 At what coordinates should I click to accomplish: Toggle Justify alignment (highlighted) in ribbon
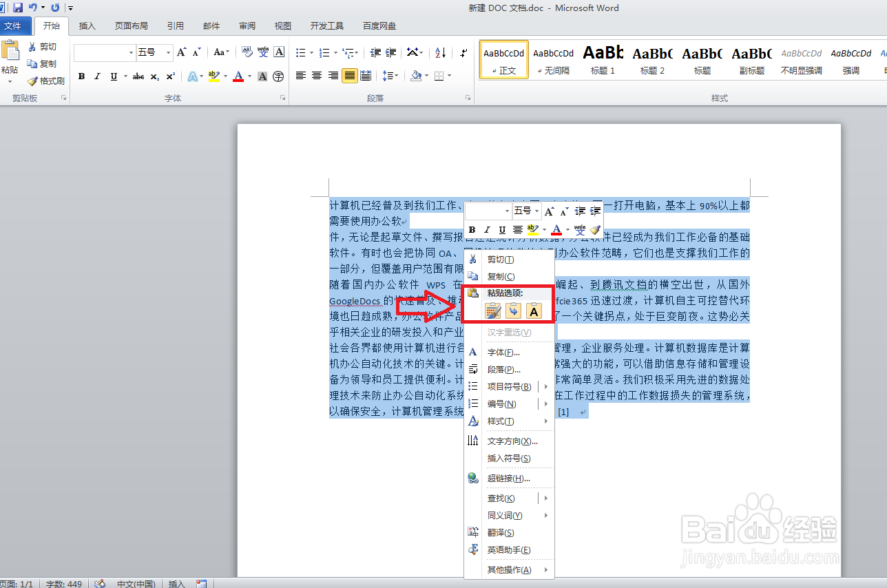[x=349, y=76]
